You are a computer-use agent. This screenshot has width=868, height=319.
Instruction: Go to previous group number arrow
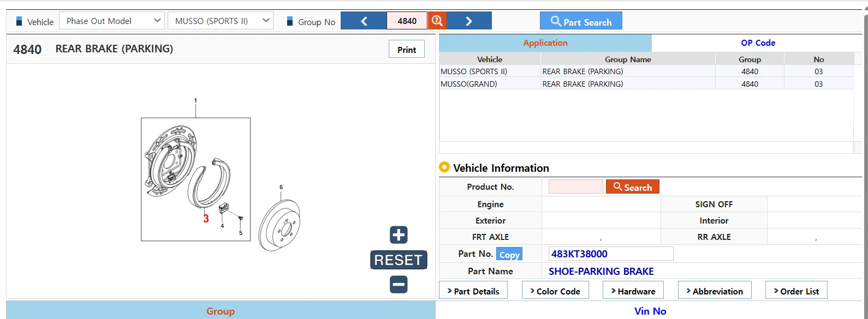coord(364,21)
